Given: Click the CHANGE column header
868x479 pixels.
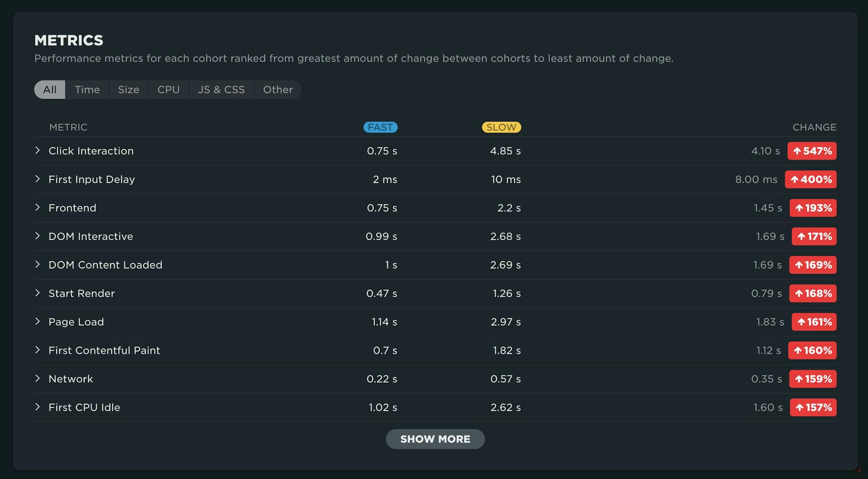Looking at the screenshot, I should click(814, 127).
